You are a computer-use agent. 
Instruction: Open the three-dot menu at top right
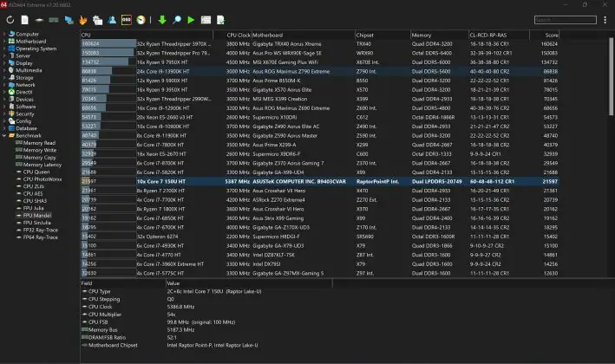(x=605, y=20)
